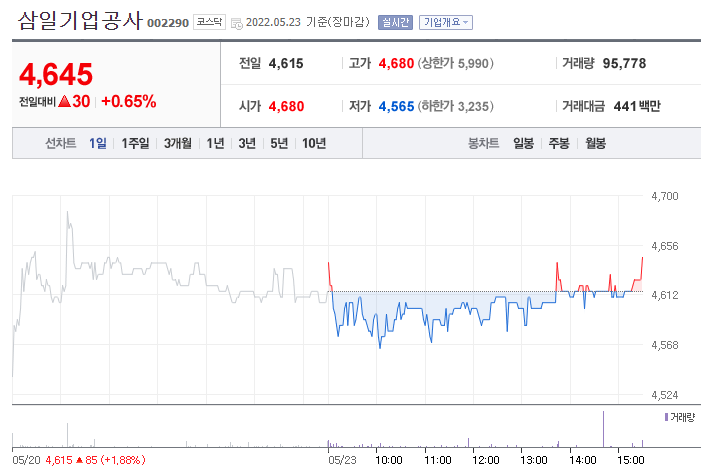Image resolution: width=701 pixels, height=468 pixels.
Task: Click the 코스닥 market badge
Action: pos(209,22)
